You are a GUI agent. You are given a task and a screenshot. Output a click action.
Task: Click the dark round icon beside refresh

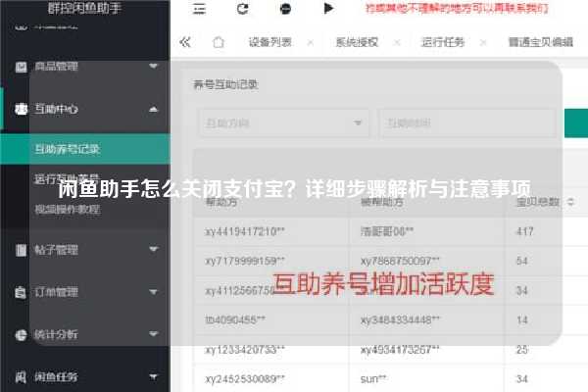coord(285,9)
